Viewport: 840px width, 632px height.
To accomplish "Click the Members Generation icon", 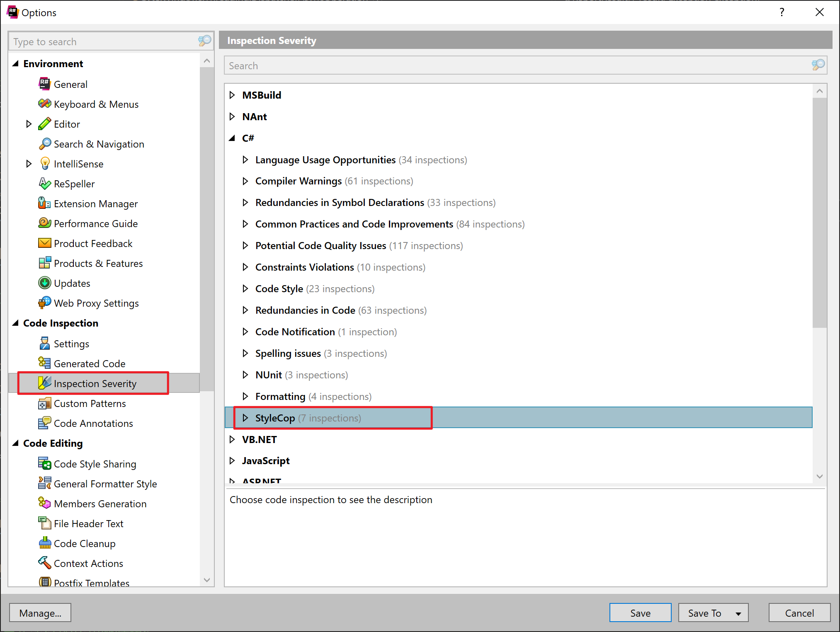I will [44, 503].
